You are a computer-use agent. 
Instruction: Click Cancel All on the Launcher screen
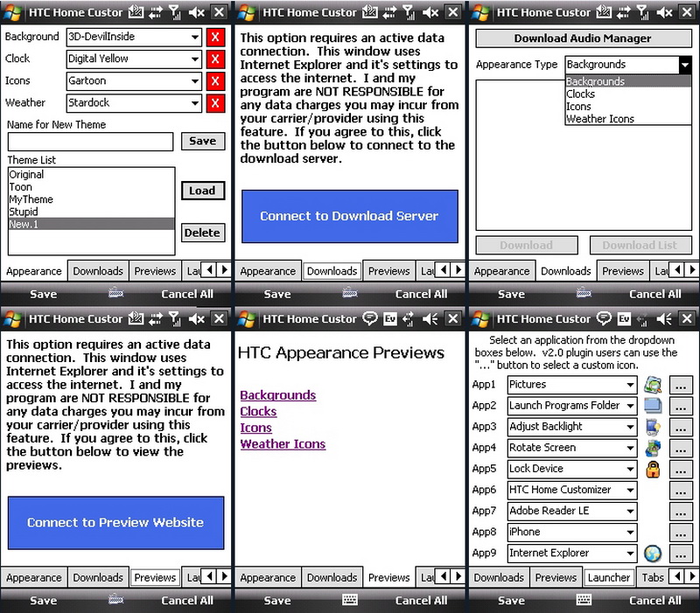tap(654, 601)
